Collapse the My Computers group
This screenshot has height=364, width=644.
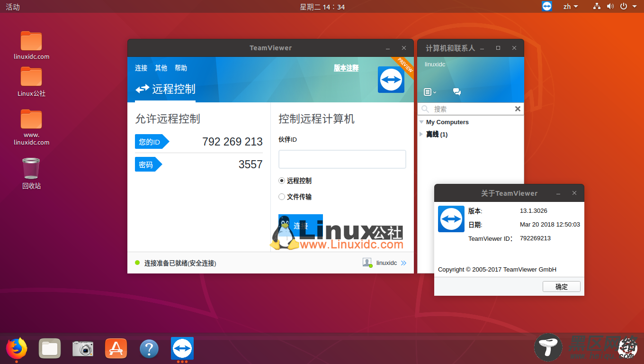(x=421, y=122)
